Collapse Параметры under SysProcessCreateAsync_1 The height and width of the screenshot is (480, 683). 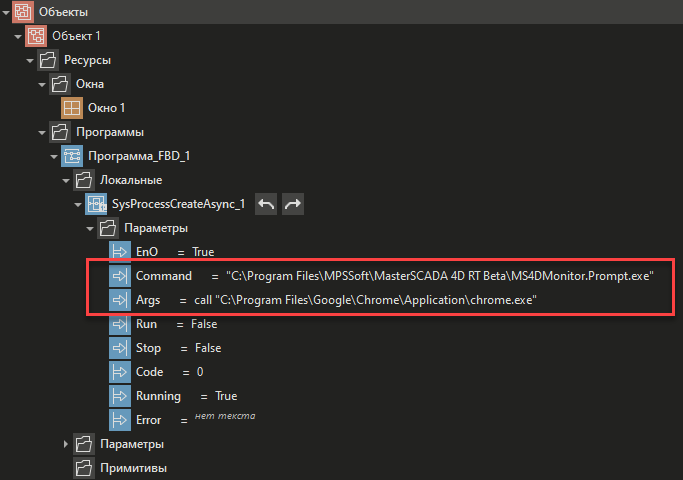pyautogui.click(x=90, y=229)
